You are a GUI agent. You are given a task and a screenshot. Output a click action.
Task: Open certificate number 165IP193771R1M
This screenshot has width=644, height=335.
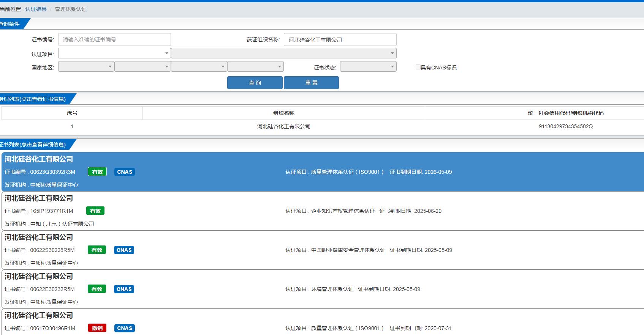tap(52, 211)
